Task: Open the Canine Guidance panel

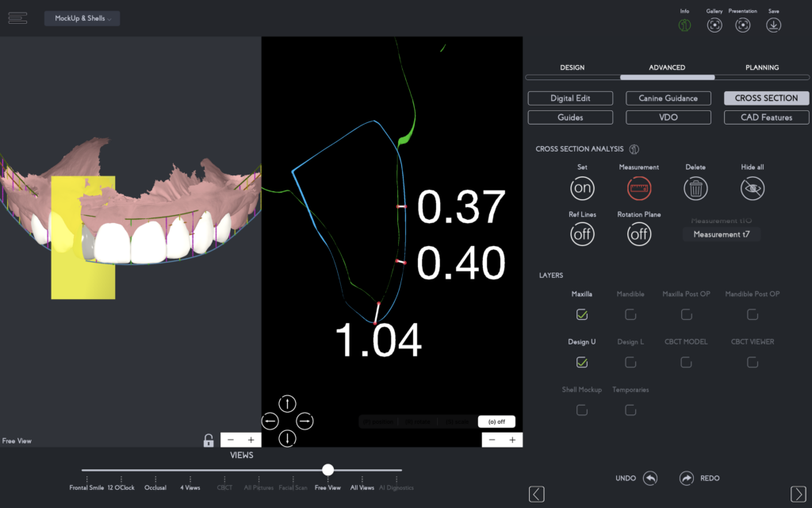Action: point(668,98)
